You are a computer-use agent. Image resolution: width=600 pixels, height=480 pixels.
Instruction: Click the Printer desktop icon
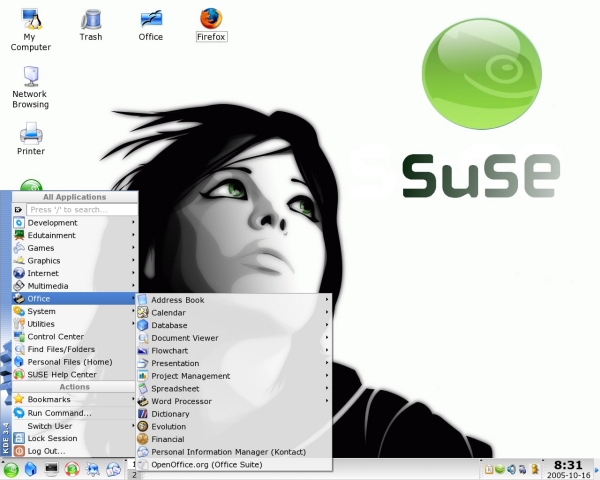30,133
